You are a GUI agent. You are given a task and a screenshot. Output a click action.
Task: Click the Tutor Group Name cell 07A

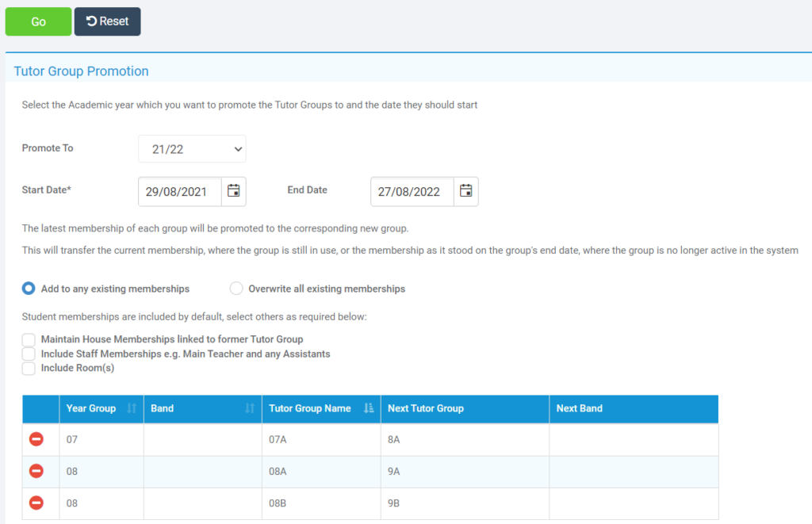click(x=322, y=440)
